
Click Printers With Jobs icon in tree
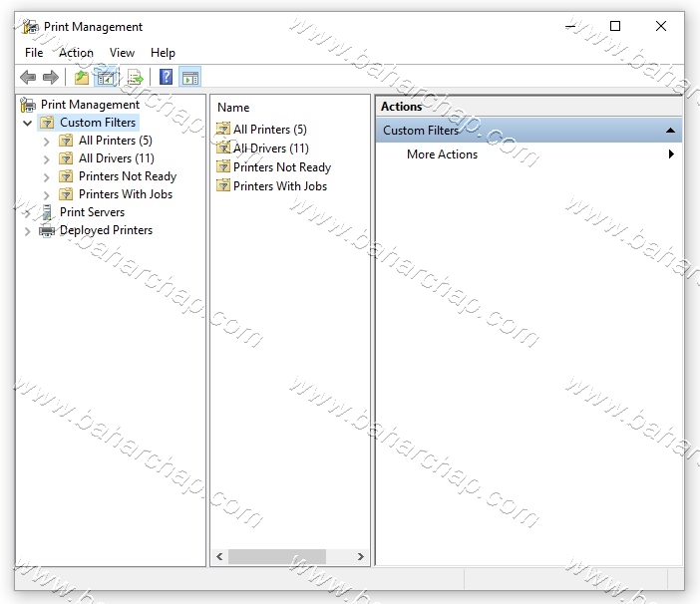tap(66, 194)
